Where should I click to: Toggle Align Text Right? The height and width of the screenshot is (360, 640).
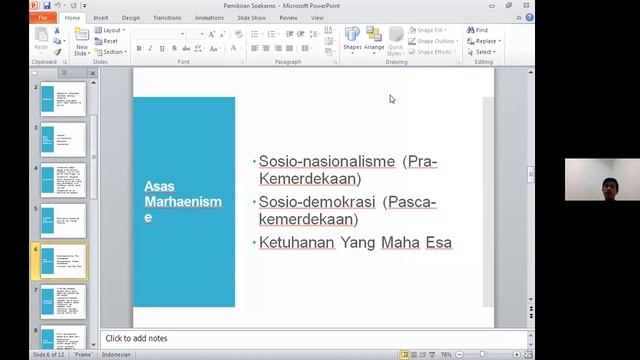coord(278,49)
